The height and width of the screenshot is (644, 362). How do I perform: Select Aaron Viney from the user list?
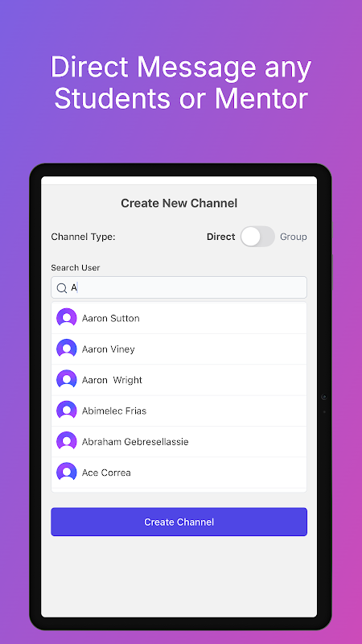[x=179, y=349]
